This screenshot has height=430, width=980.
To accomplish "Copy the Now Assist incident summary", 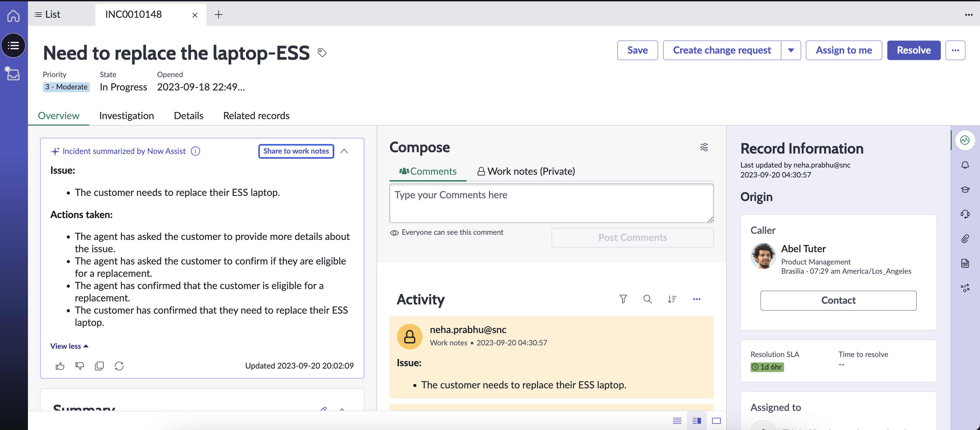I will (x=99, y=365).
